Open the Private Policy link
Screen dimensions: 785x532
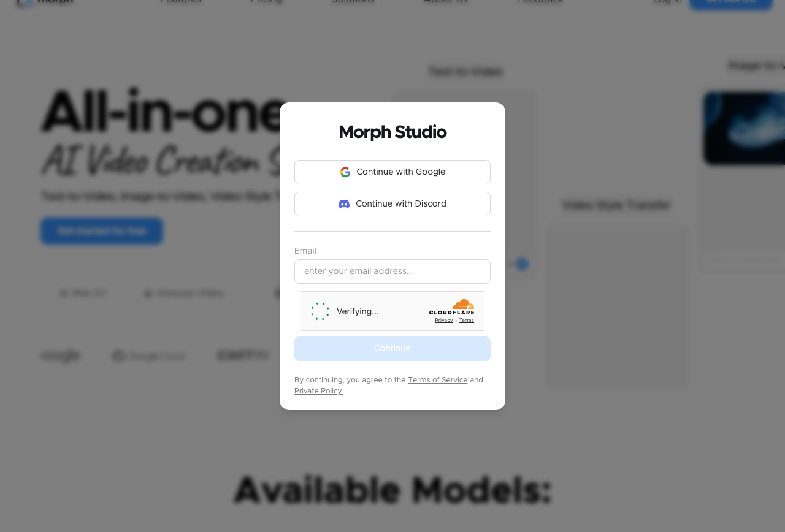[318, 391]
